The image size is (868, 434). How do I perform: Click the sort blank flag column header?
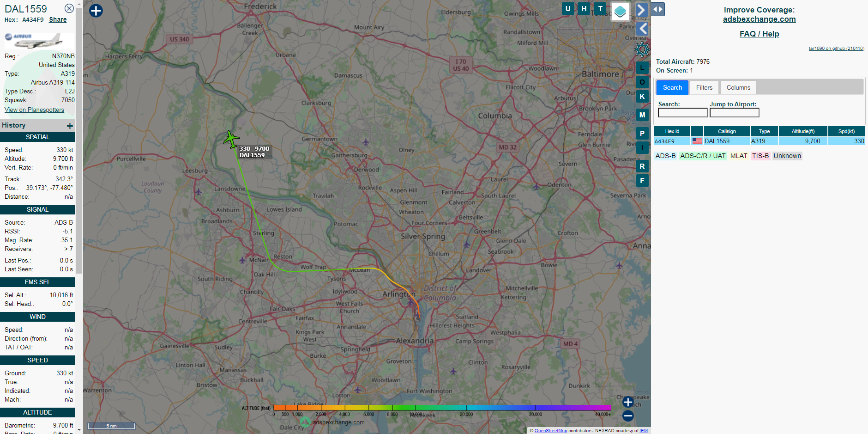click(697, 131)
